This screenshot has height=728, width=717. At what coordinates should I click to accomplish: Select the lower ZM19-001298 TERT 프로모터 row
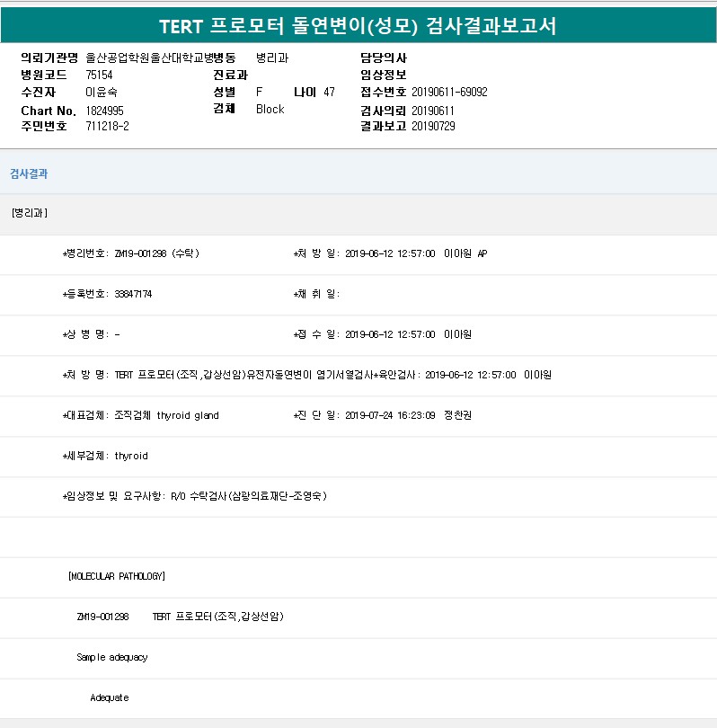(180, 617)
